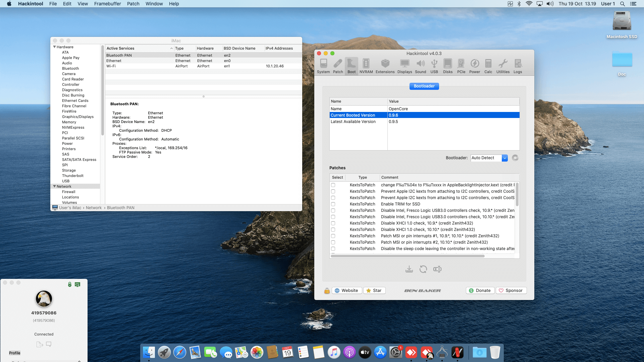
Task: Tick the first Prevent Apple I2C kexts patch checkbox
Action: (x=333, y=191)
